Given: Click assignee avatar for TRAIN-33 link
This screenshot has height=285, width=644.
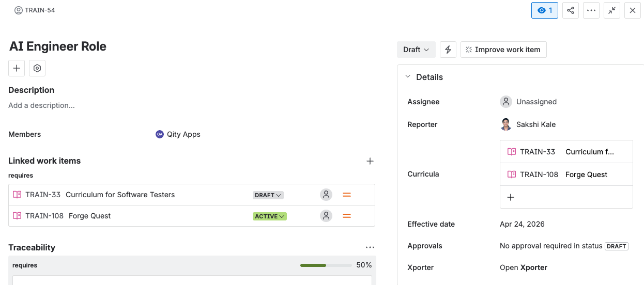Looking at the screenshot, I should (x=326, y=195).
